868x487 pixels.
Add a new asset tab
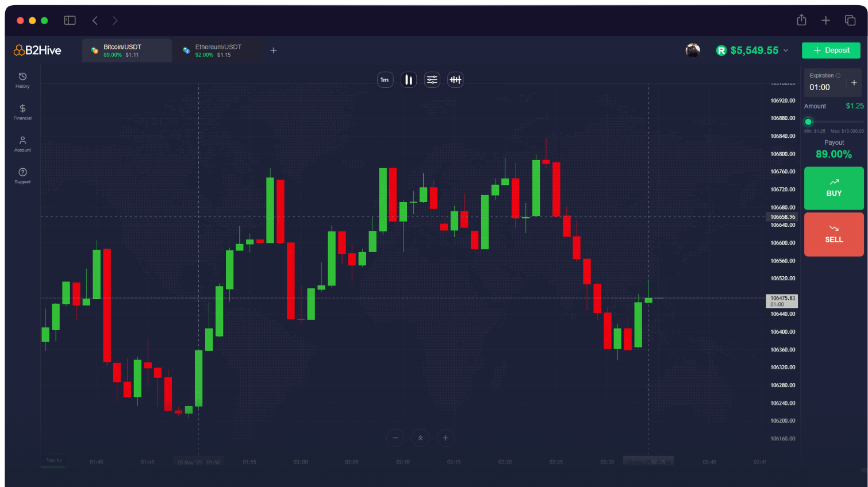[x=274, y=51]
